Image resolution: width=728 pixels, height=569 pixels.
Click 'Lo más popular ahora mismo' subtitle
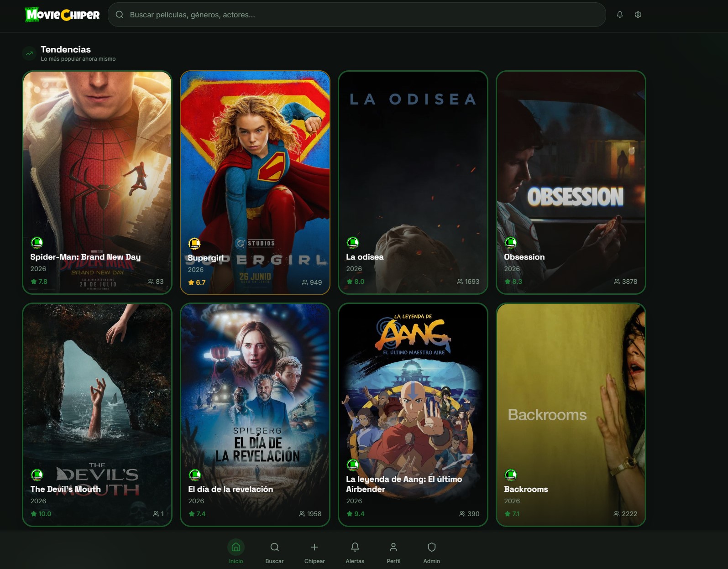coord(78,59)
